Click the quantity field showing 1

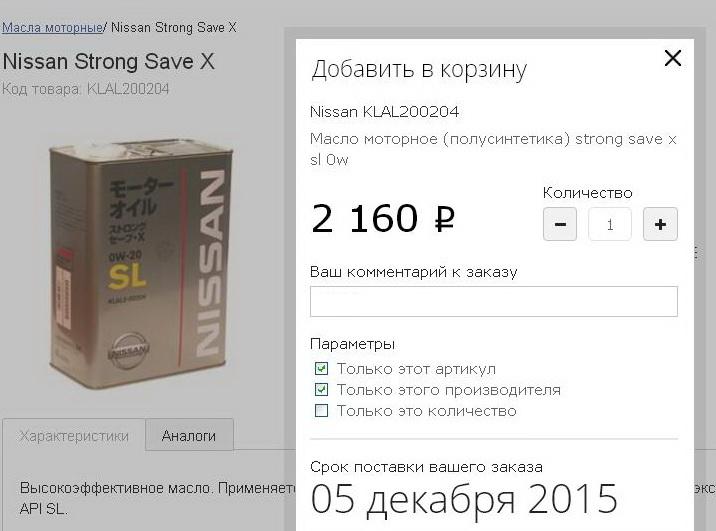pyautogui.click(x=610, y=224)
